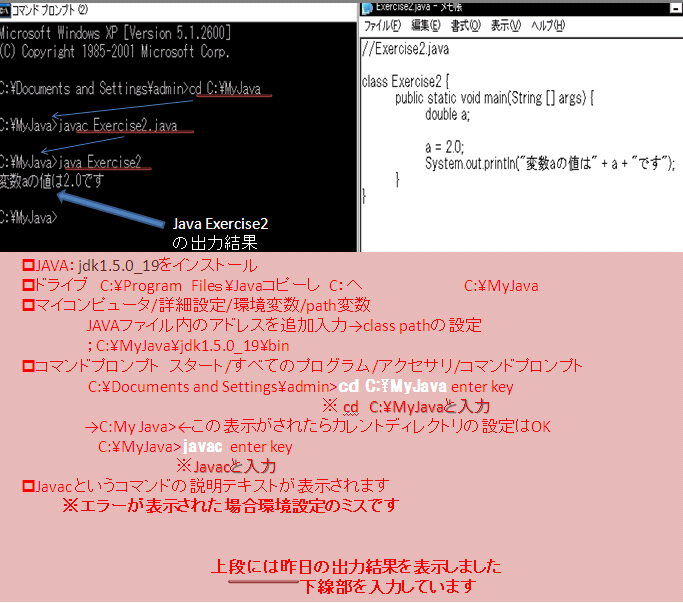Click the class Exercise2 { line
Viewport: 683px width, 603px height.
click(x=406, y=81)
